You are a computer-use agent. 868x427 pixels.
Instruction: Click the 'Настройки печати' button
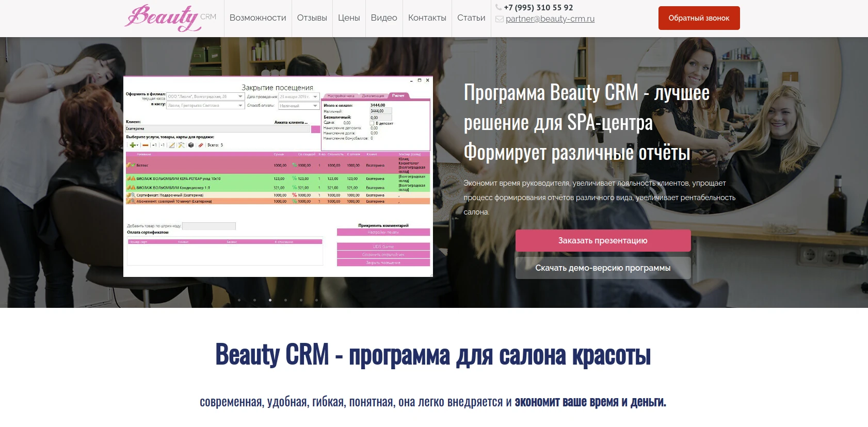(383, 232)
